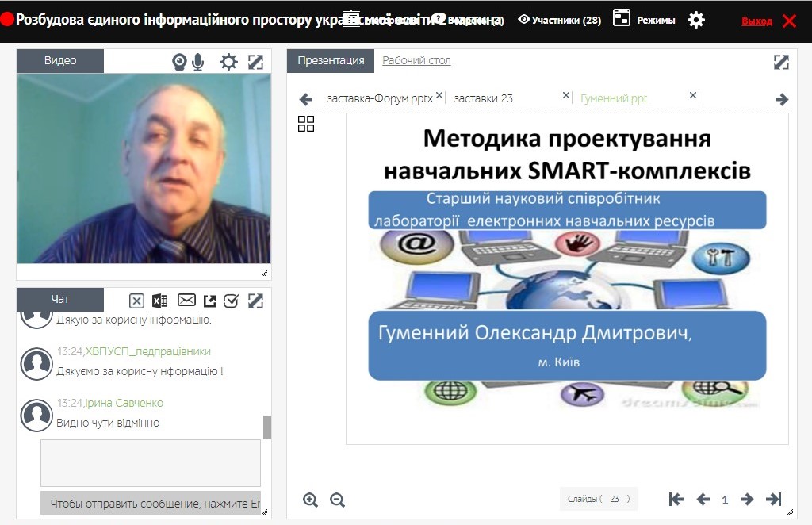Click the Выход exit link
Viewport: 812px width, 525px height.
coord(756,21)
